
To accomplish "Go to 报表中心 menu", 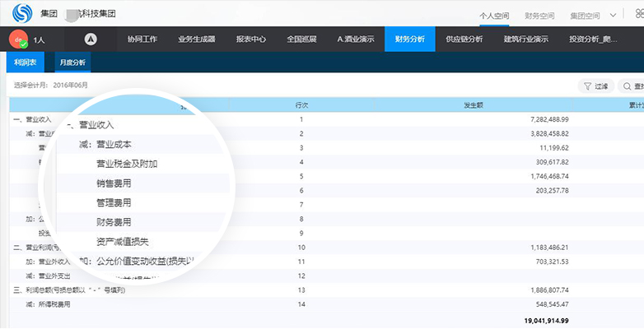I will point(250,39).
